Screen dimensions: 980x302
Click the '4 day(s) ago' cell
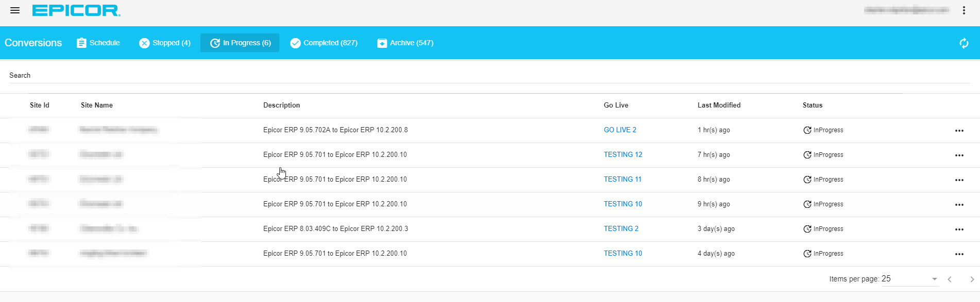(716, 254)
